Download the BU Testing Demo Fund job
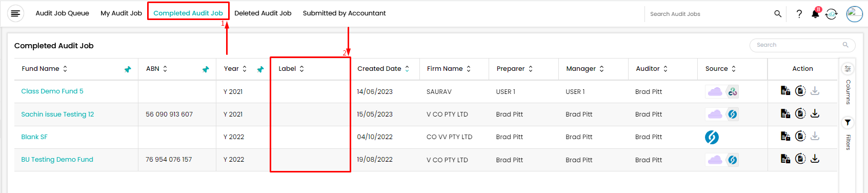Image resolution: width=868 pixels, height=193 pixels. [815, 159]
